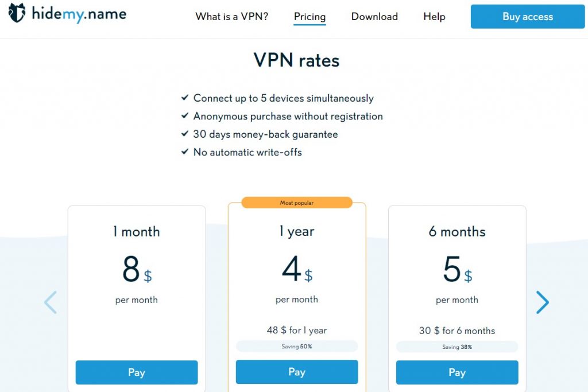
Task: Click the checkmark beside Anonymous purchase
Action: [x=184, y=116]
